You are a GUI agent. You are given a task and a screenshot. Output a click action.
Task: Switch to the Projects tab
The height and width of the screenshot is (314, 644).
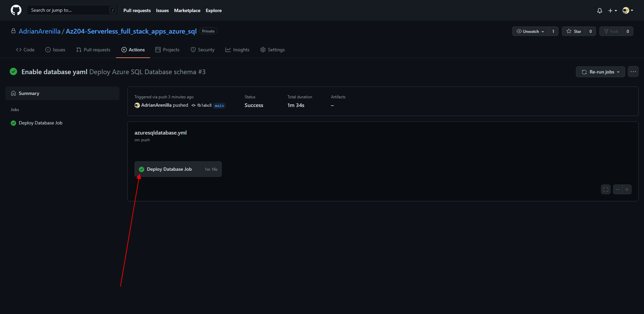point(167,50)
